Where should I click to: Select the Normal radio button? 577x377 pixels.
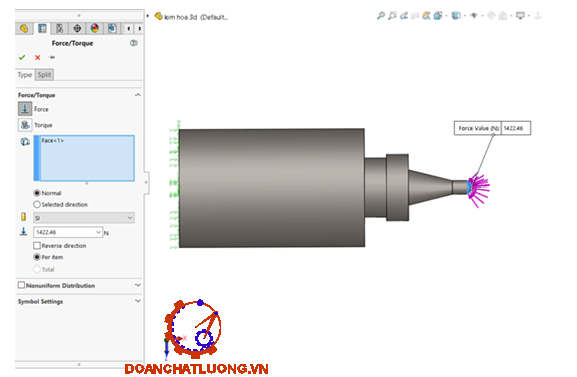pyautogui.click(x=37, y=193)
